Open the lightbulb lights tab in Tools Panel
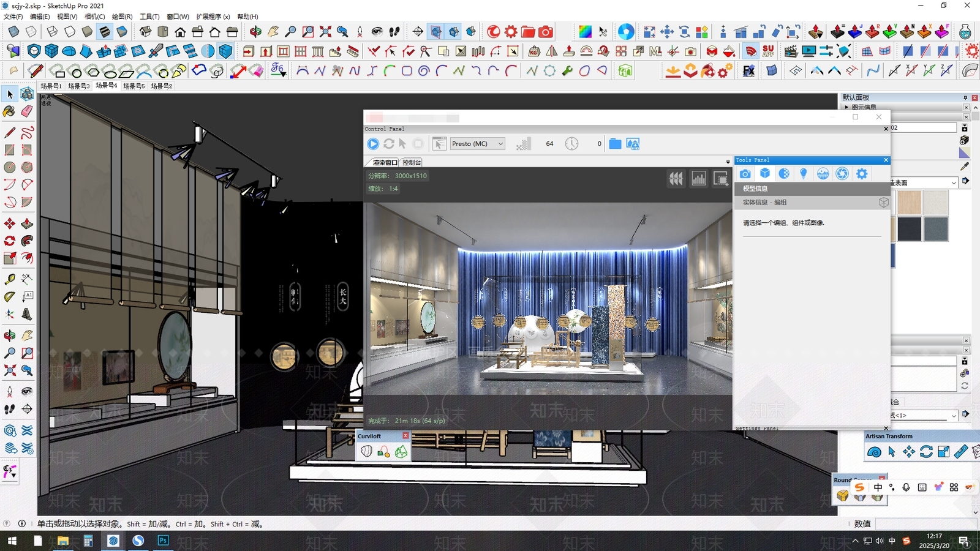Screen dimensions: 980x551 pos(804,174)
